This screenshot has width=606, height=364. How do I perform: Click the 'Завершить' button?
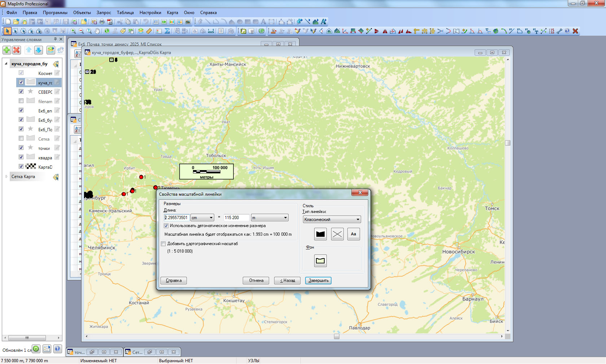click(318, 280)
